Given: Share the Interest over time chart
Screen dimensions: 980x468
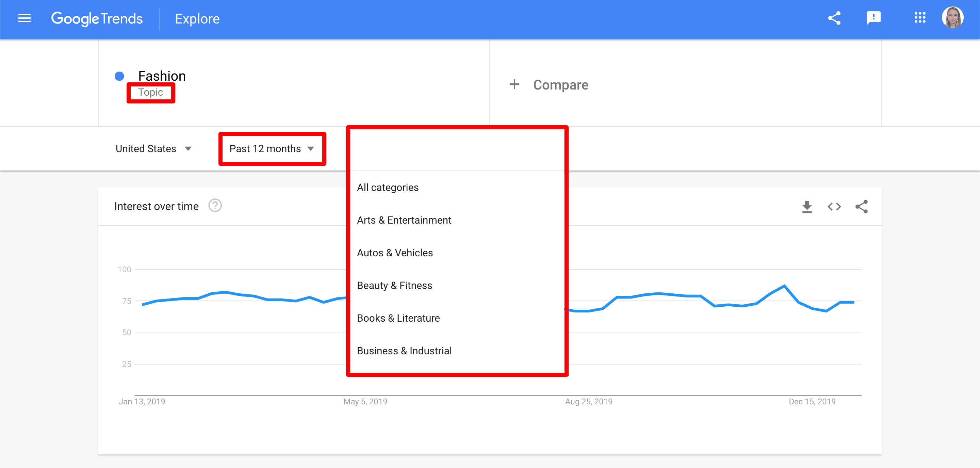Looking at the screenshot, I should pyautogui.click(x=861, y=207).
